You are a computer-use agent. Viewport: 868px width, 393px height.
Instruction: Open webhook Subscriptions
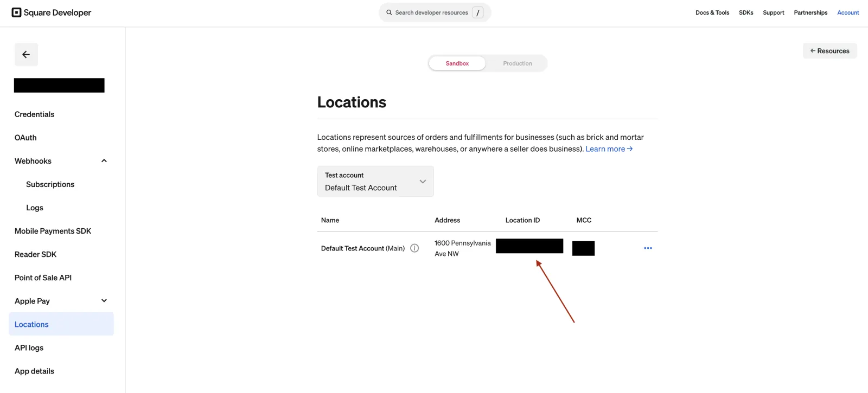click(50, 184)
